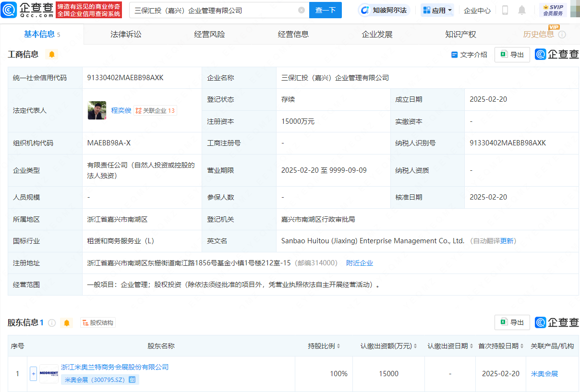This screenshot has width=580, height=392.
Task: Click the mobile app icon near 企业中心
Action: click(505, 10)
